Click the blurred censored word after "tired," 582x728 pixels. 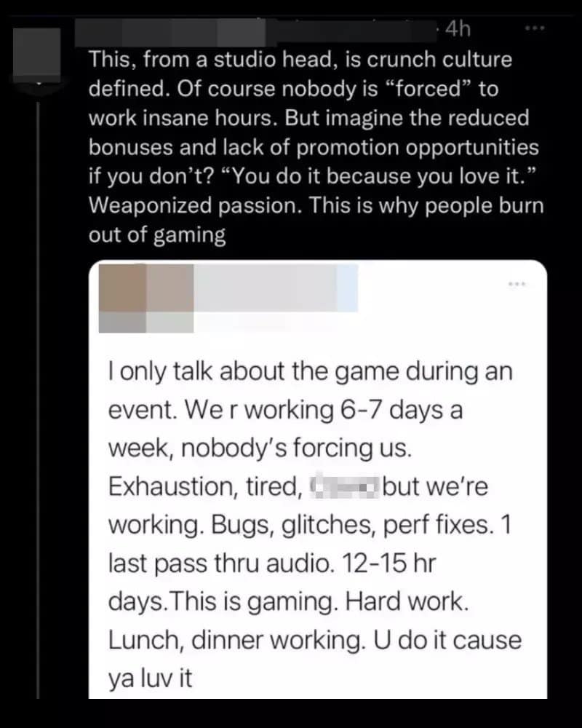coord(344,486)
